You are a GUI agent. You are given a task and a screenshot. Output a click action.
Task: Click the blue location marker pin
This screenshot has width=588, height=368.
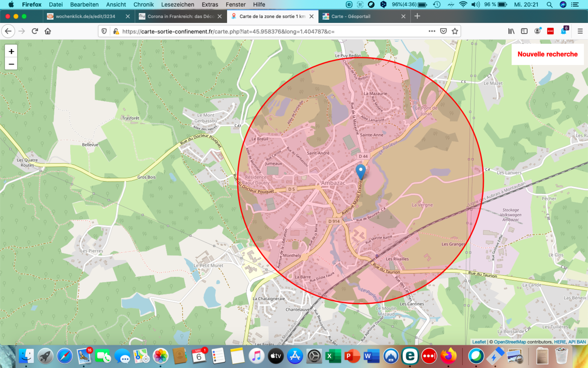[x=361, y=171]
